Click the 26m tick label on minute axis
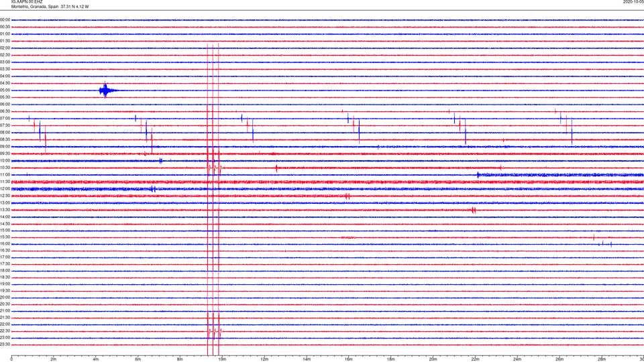The image size is (644, 362). coord(559,359)
